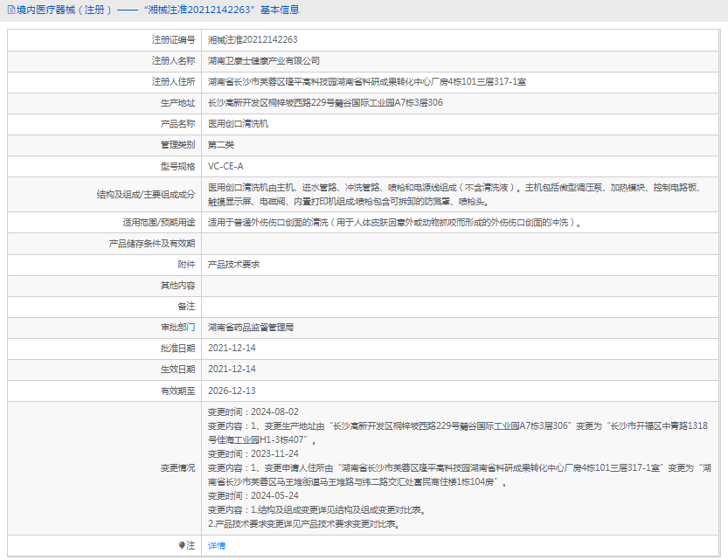Click registration number 湘械注准20212142263 value

click(x=253, y=40)
